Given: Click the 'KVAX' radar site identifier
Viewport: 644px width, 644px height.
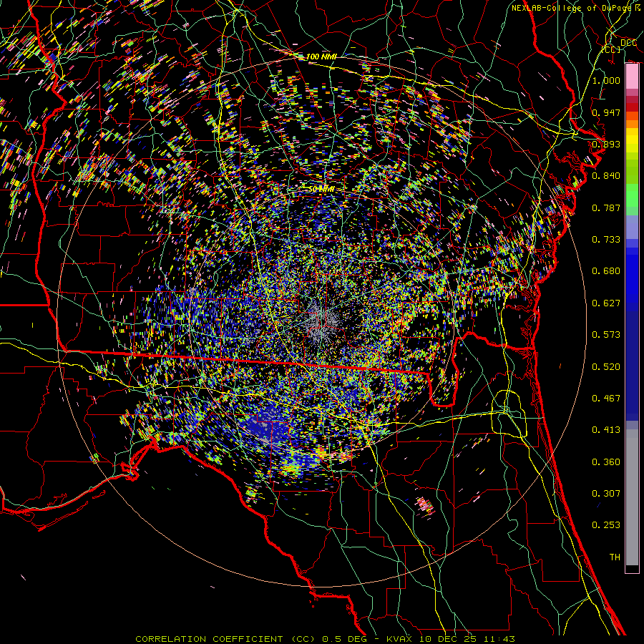Looking at the screenshot, I should coord(400,639).
